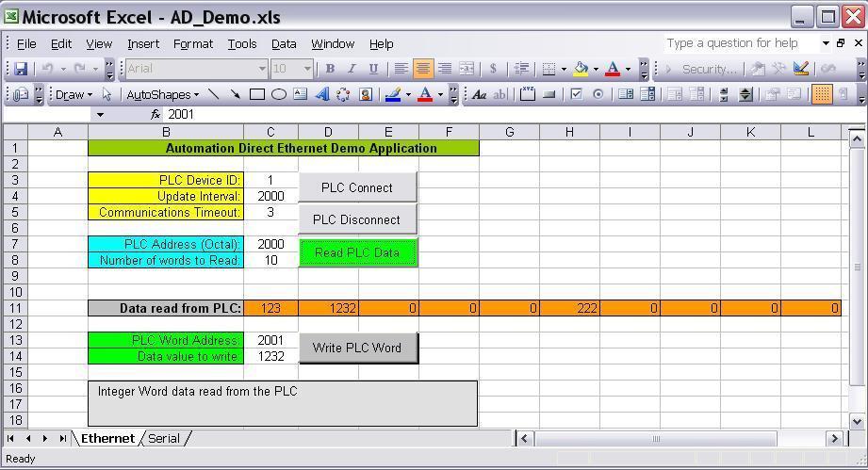Click the vertical scrollbar down arrow

857,421
